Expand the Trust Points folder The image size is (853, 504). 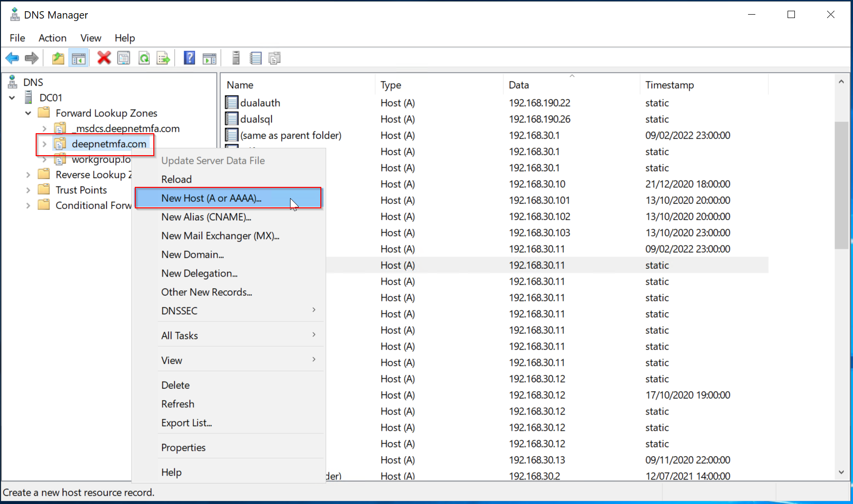click(28, 190)
